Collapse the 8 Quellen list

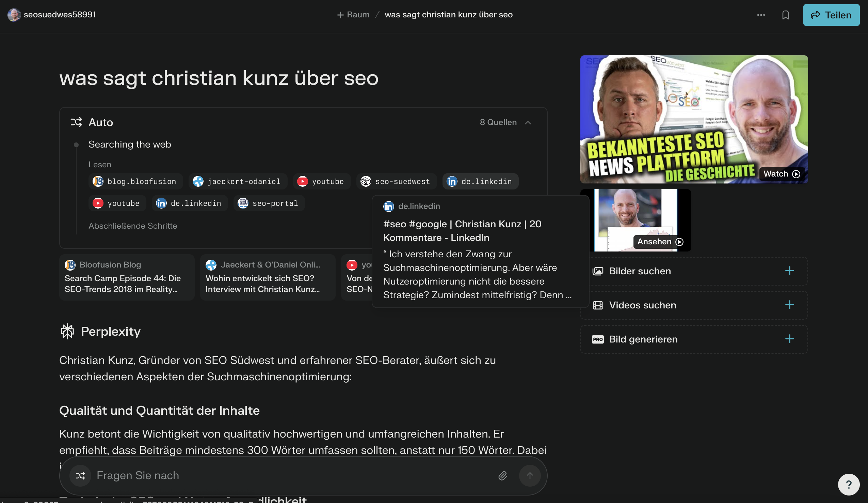[528, 122]
